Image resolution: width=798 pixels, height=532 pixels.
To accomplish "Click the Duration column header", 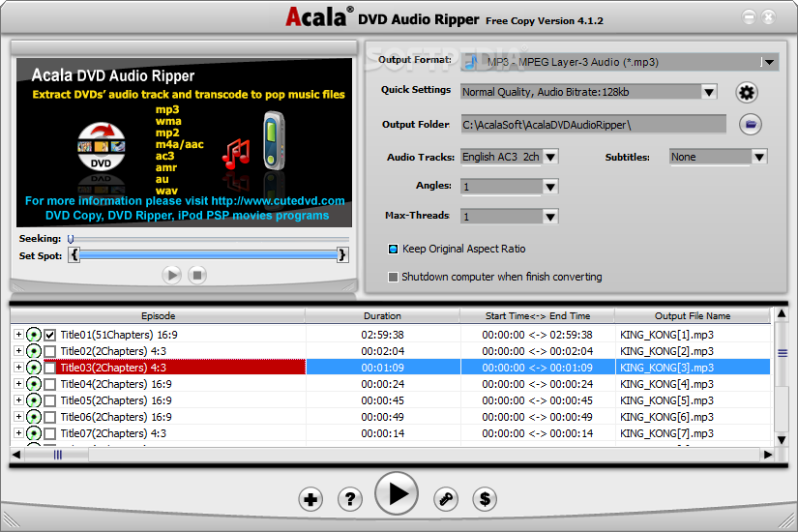I will pyautogui.click(x=382, y=315).
